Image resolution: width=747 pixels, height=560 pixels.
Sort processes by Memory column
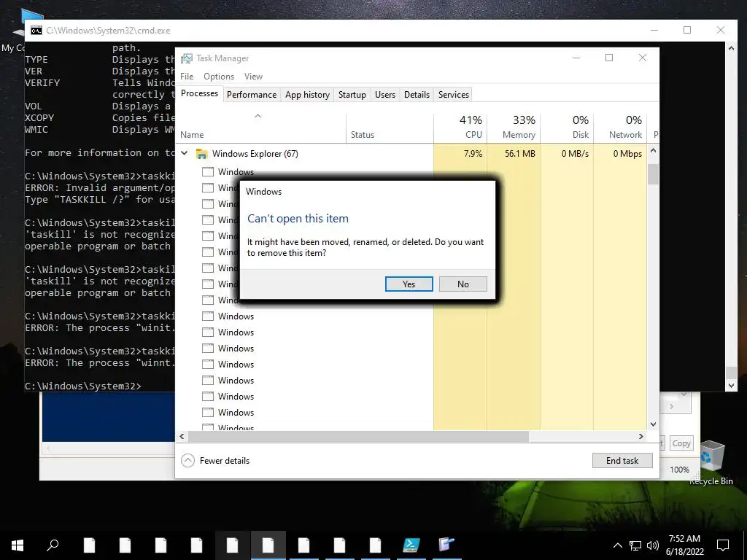point(514,128)
